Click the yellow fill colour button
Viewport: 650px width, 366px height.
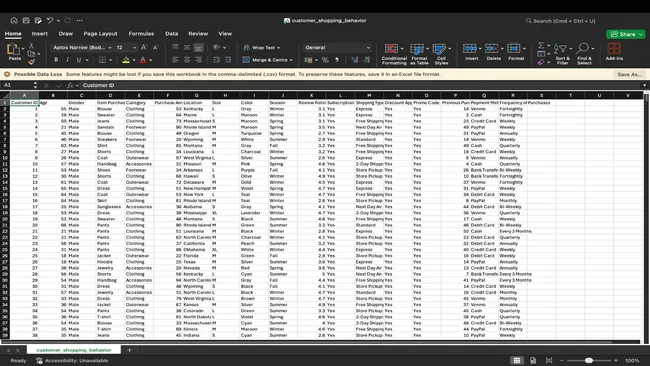pos(126,60)
